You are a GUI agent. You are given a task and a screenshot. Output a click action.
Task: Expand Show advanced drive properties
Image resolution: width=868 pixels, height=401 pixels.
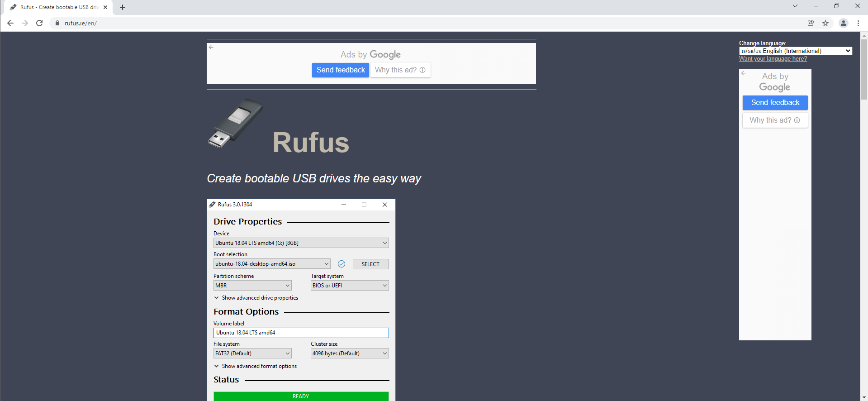[x=256, y=298]
